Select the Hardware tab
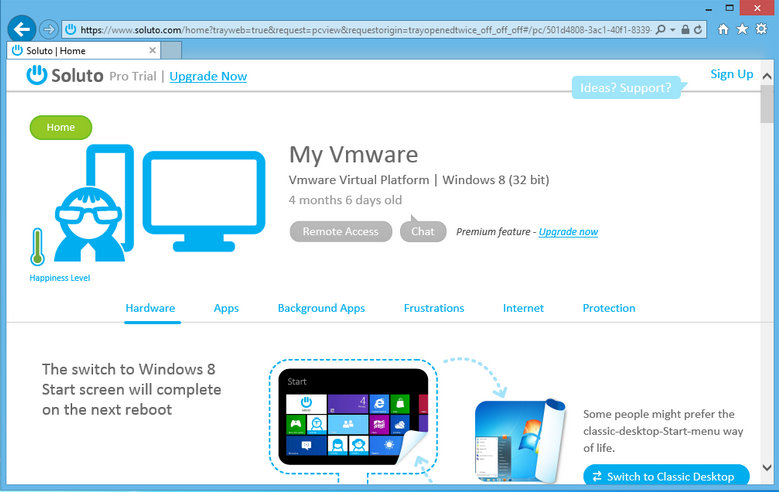The height and width of the screenshot is (492, 779). point(150,308)
